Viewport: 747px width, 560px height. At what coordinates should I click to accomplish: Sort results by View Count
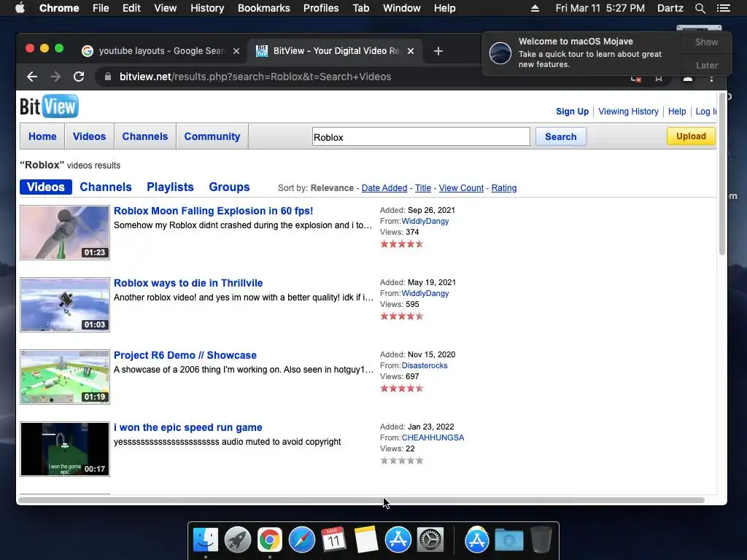[x=461, y=188]
